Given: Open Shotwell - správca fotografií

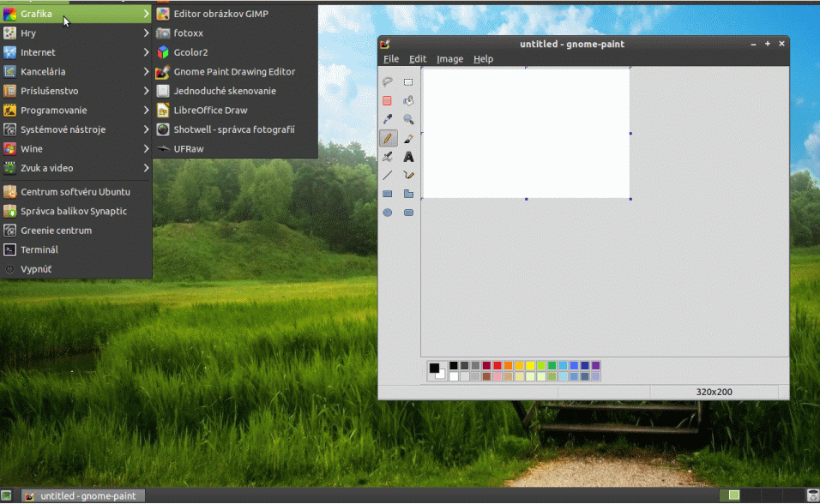Looking at the screenshot, I should (235, 129).
